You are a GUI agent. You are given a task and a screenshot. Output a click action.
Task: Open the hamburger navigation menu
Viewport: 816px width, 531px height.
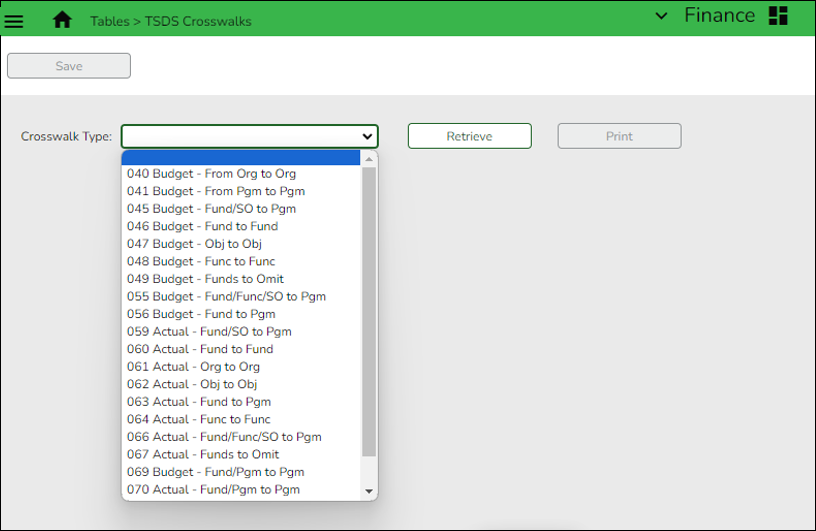point(14,21)
